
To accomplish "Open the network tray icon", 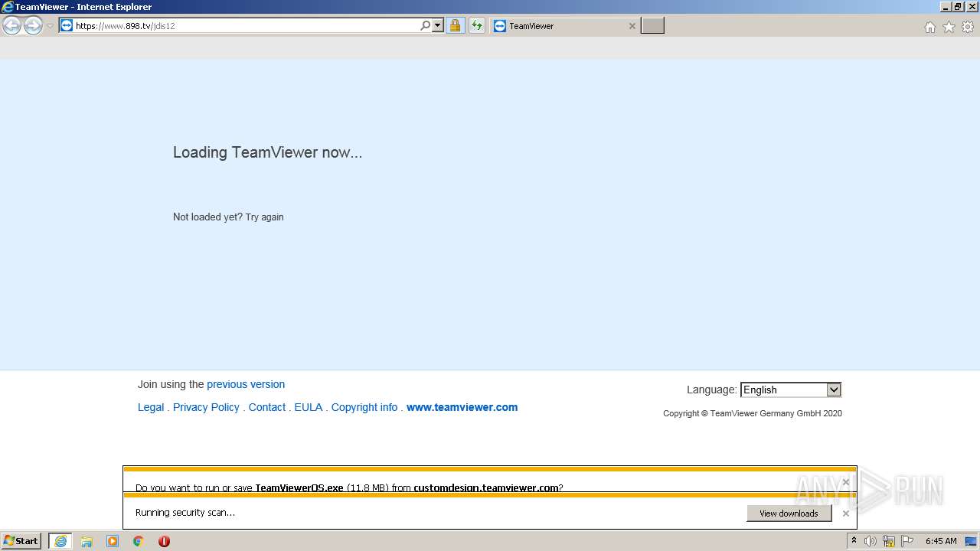I will coord(889,541).
